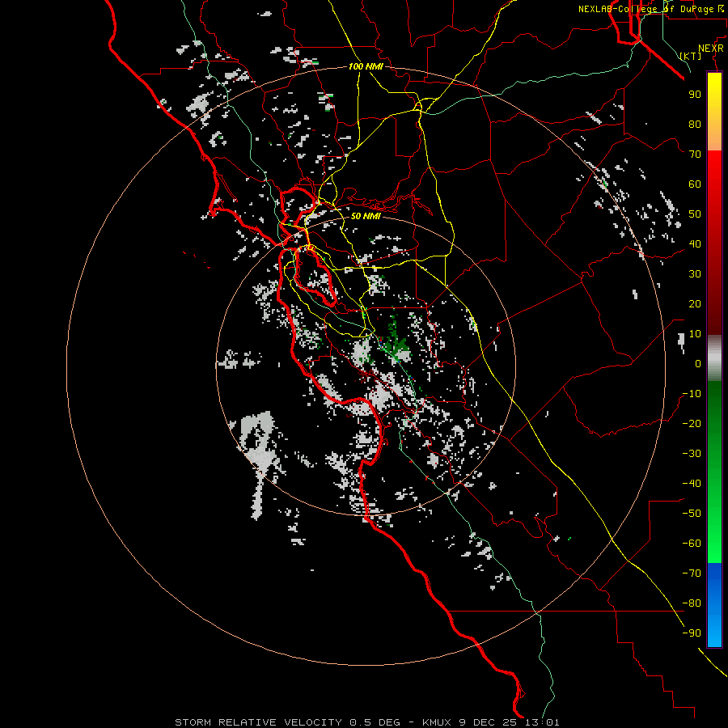
Task: Click the 80 value on the velocity scale
Action: click(x=695, y=124)
